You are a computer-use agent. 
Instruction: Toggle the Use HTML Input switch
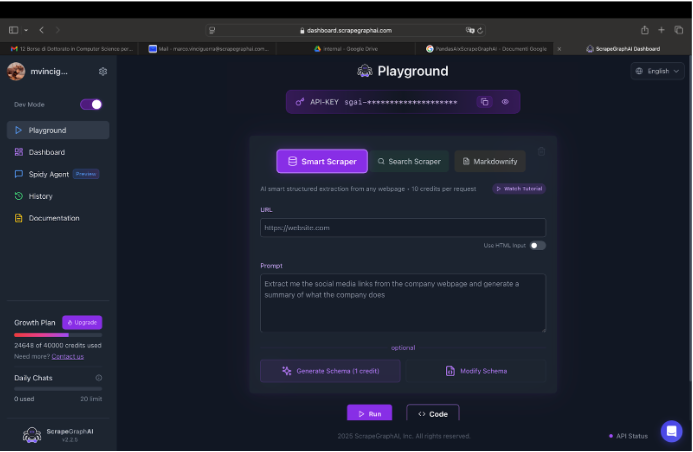(537, 246)
